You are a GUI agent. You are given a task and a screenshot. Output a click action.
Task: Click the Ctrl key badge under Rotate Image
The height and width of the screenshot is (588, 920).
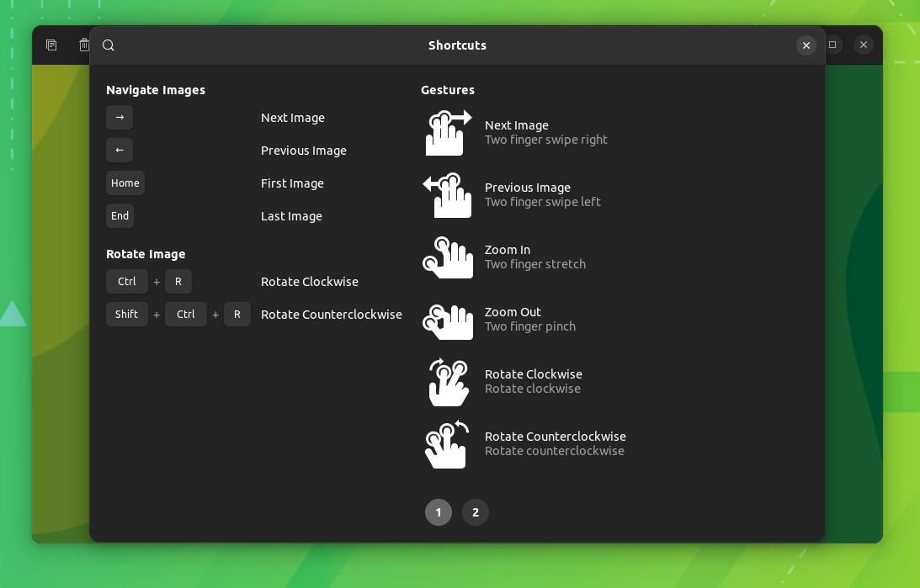[x=126, y=281]
